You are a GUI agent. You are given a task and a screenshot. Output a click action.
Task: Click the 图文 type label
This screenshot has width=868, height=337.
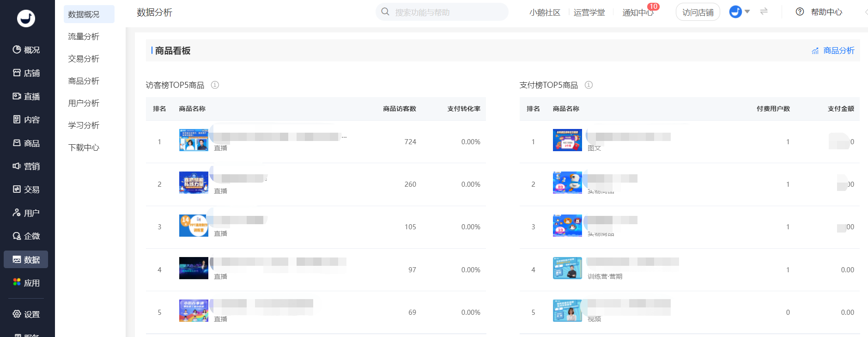594,148
